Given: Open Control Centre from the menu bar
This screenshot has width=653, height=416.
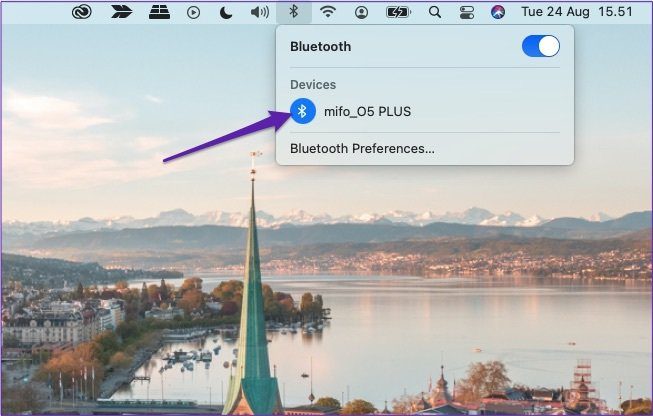Looking at the screenshot, I should (467, 12).
